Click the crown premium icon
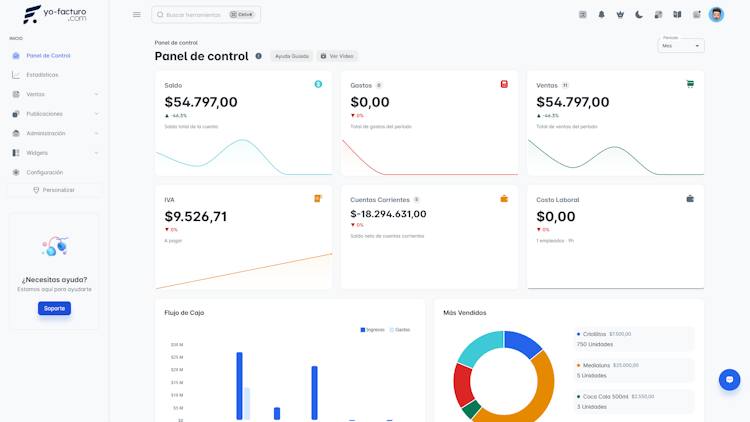This screenshot has height=422, width=750. point(620,15)
